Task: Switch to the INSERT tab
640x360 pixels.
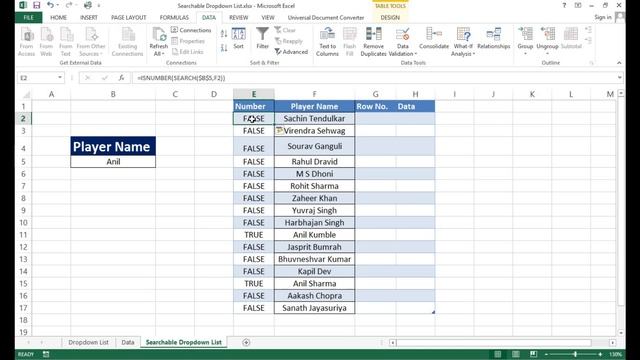Action: [89, 18]
